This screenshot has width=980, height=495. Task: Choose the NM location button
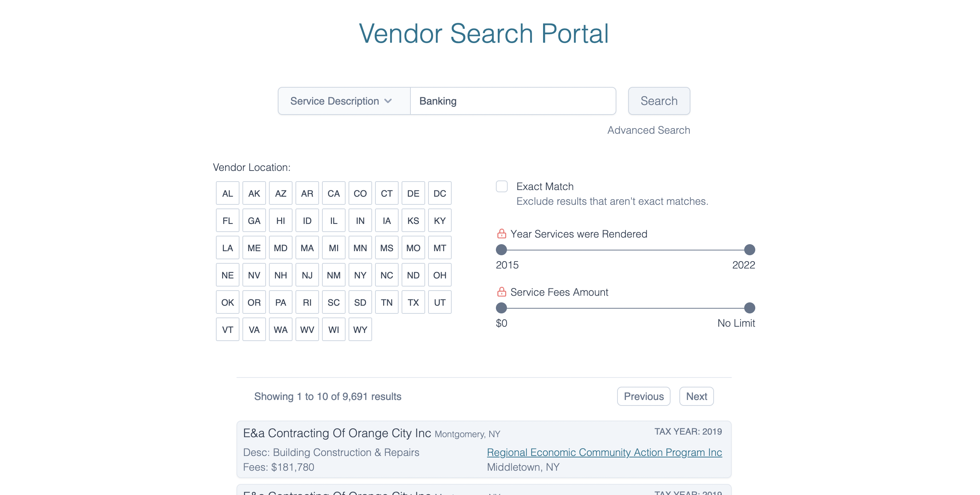point(334,275)
